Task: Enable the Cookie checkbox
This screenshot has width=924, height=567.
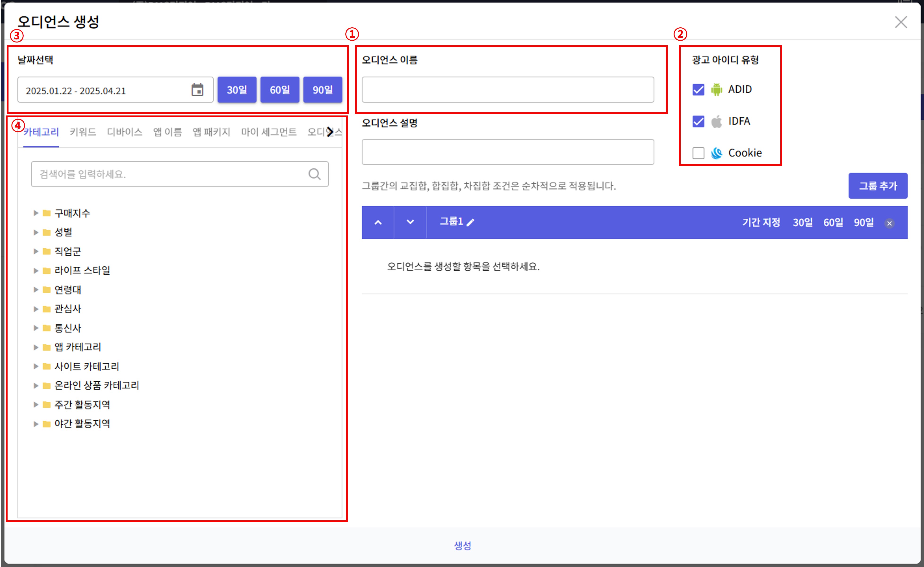Action: point(698,153)
